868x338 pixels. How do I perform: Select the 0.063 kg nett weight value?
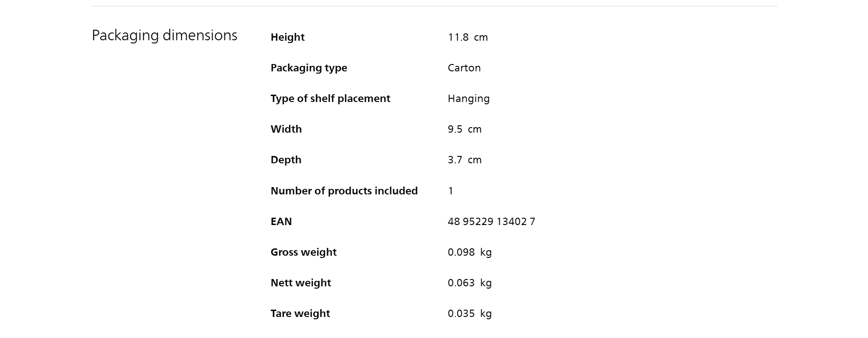click(x=469, y=283)
